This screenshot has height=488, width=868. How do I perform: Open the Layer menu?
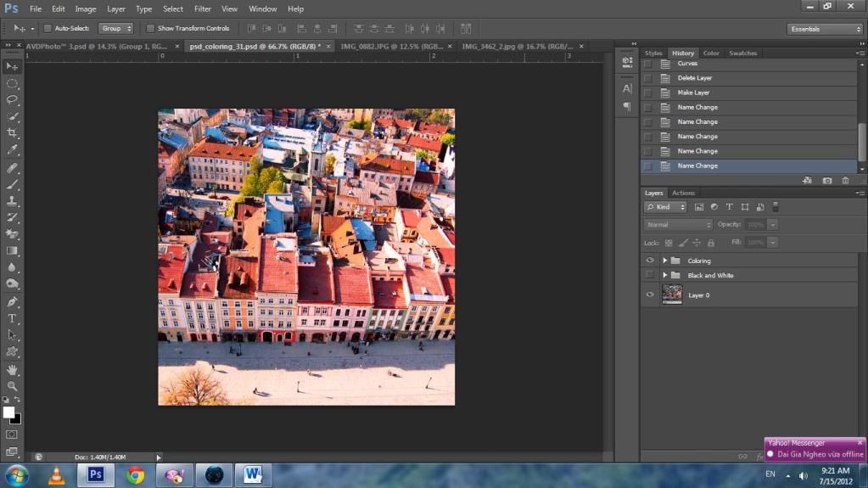pos(115,8)
